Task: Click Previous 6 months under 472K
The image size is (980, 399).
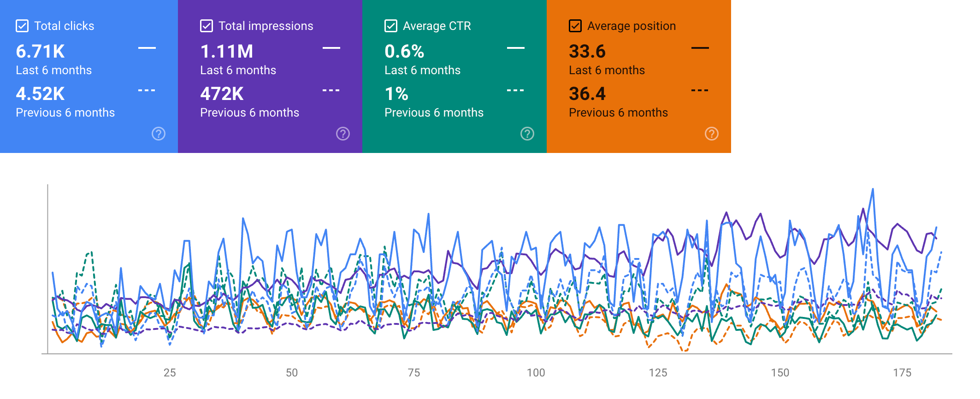Action: 250,112
